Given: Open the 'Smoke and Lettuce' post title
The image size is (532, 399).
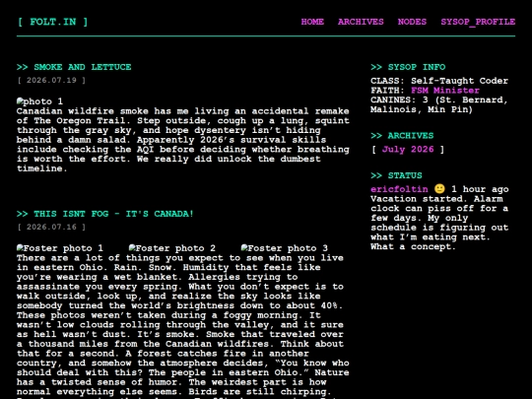Looking at the screenshot, I should pyautogui.click(x=83, y=67).
